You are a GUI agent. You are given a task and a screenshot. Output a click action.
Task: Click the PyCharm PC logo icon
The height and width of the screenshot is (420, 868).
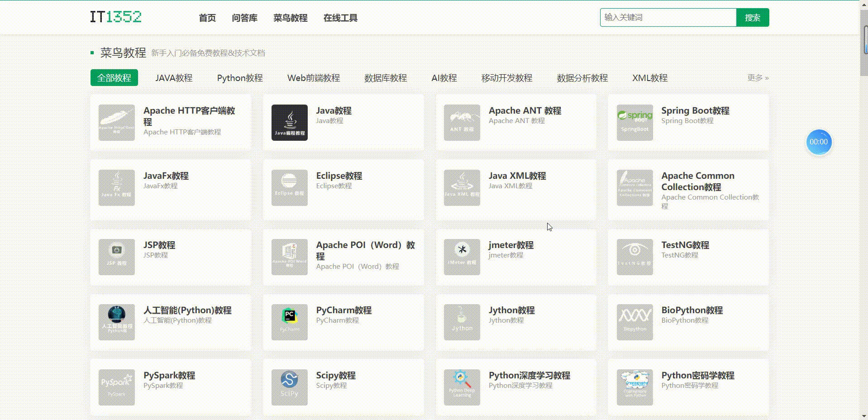[290, 322]
